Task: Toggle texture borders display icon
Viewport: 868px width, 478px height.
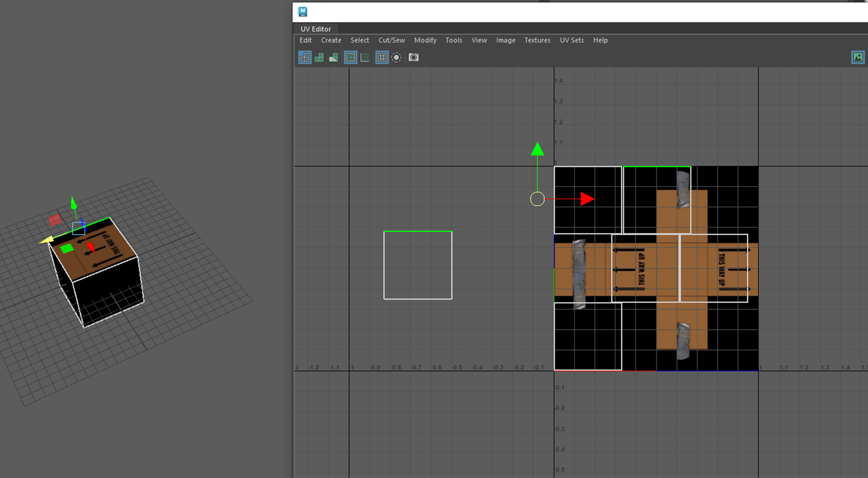Action: click(350, 58)
